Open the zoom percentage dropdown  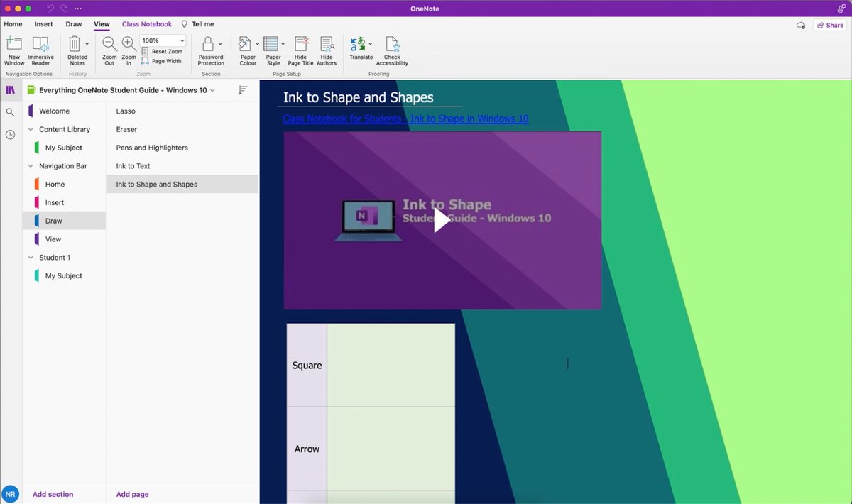tap(182, 40)
